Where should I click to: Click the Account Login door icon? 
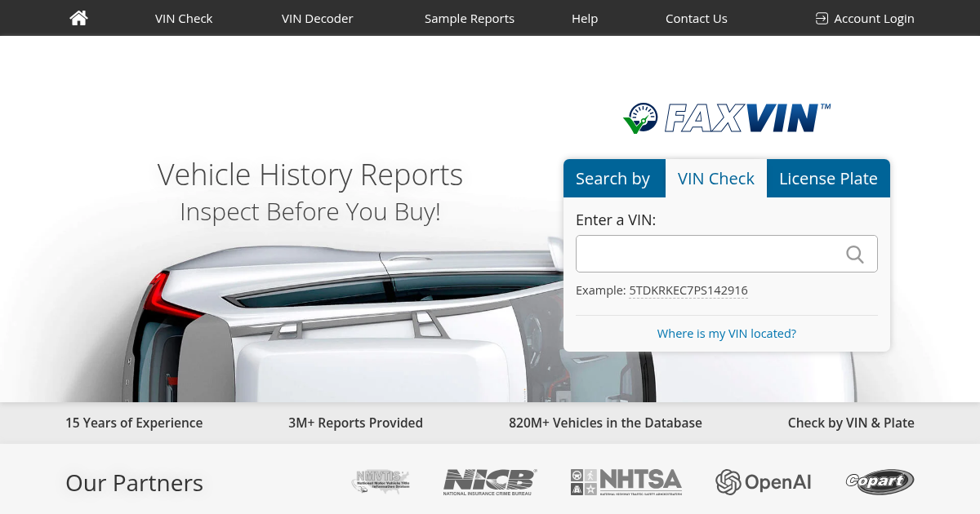coord(822,18)
